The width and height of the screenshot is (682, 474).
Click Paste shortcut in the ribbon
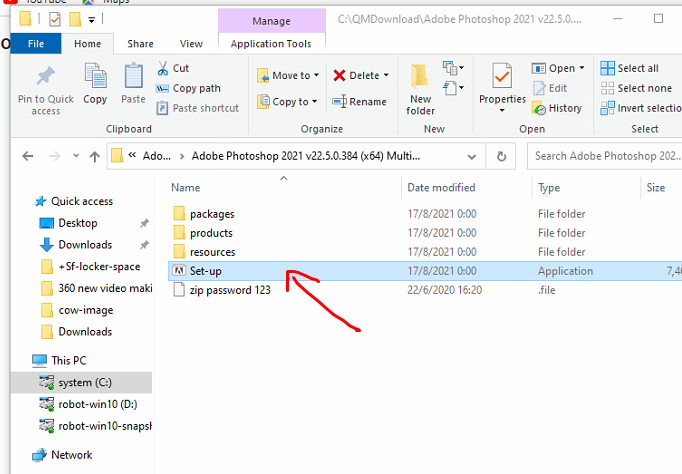tap(197, 108)
